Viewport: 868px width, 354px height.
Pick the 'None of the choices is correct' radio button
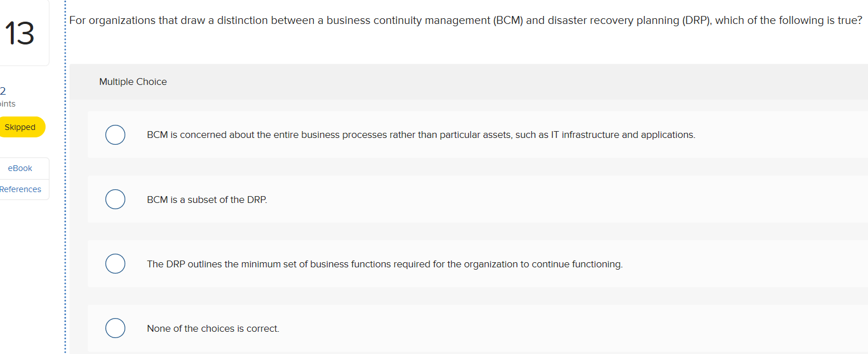[x=115, y=328]
